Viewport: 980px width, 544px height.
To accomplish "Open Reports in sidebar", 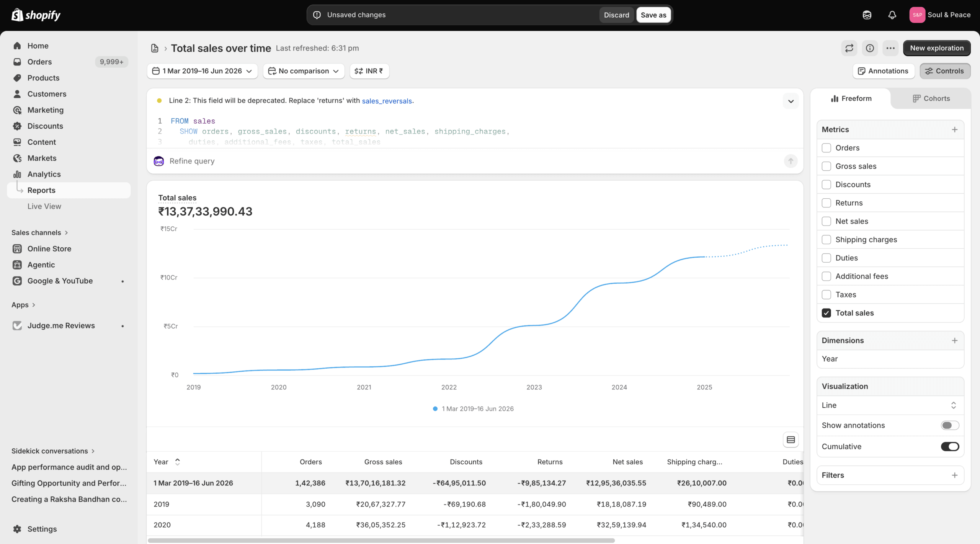I will 69,191.
